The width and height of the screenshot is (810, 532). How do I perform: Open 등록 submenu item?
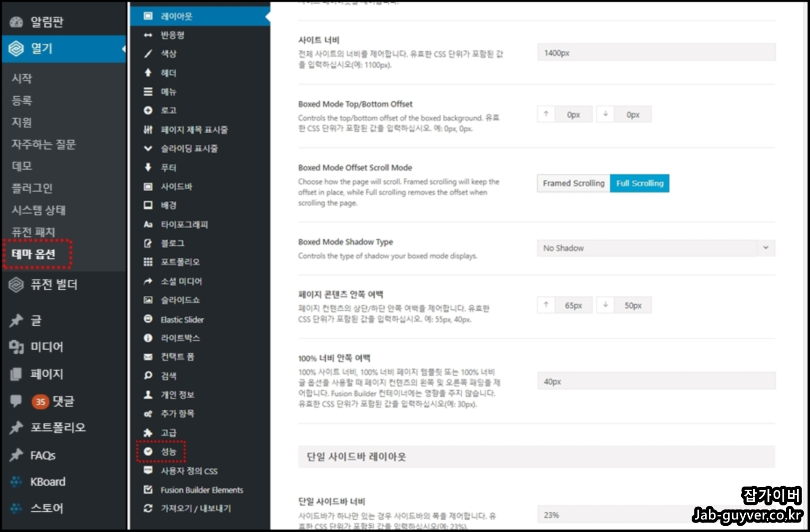pos(22,100)
